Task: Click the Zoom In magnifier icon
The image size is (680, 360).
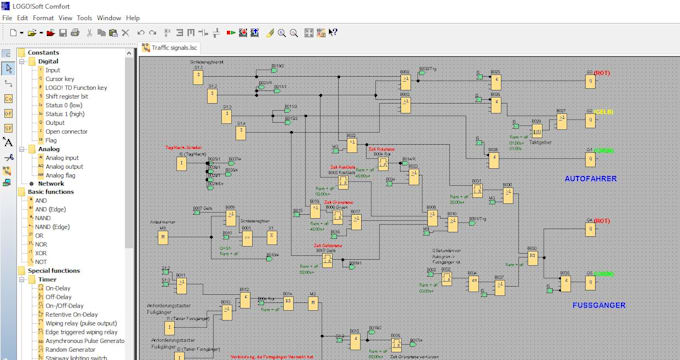Action: point(282,33)
